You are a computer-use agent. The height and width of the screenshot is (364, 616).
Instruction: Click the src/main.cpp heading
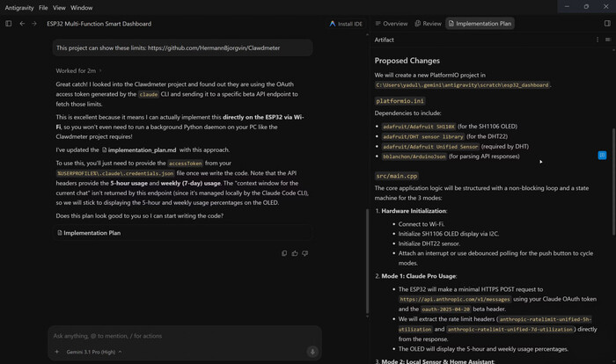click(396, 176)
